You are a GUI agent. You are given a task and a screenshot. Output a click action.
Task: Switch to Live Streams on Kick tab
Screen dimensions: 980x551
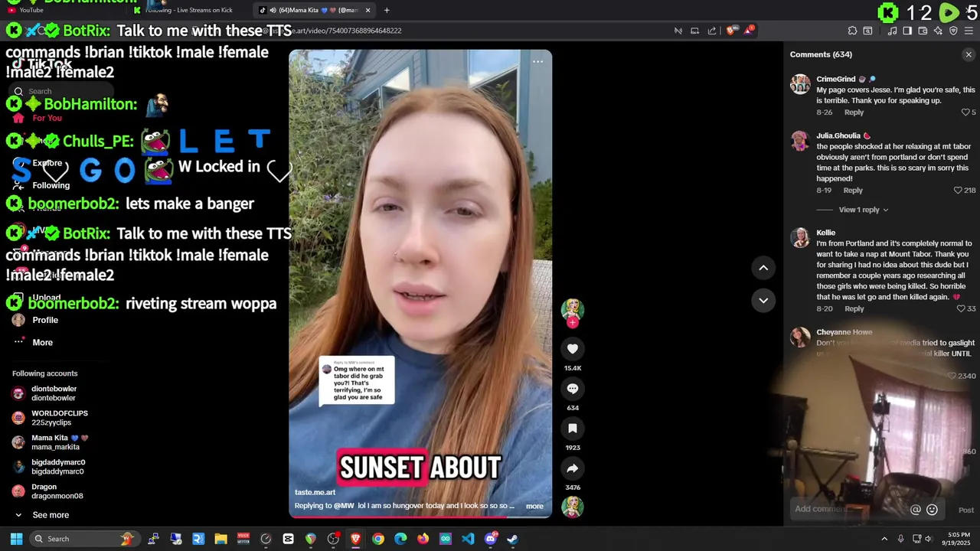click(189, 10)
